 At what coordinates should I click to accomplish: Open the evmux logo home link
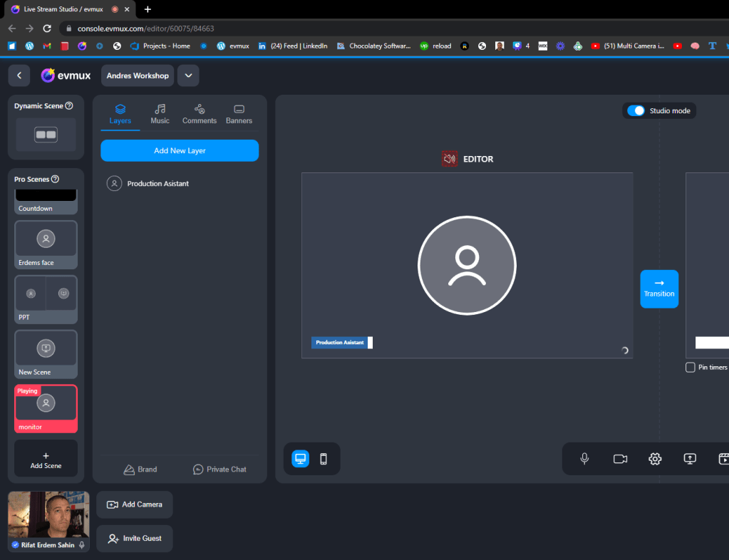coord(66,76)
